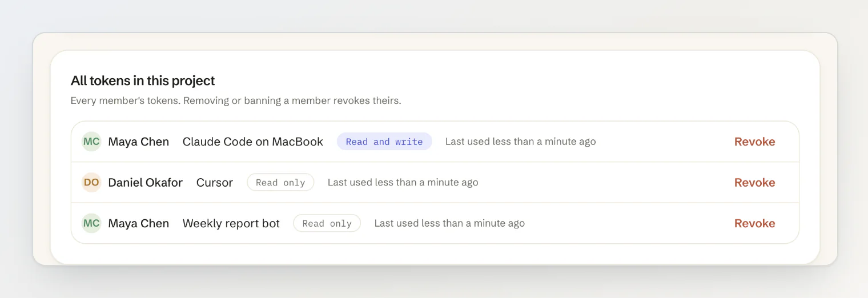Viewport: 868px width, 298px height.
Task: Click the last used time in Cursor row
Action: 403,183
